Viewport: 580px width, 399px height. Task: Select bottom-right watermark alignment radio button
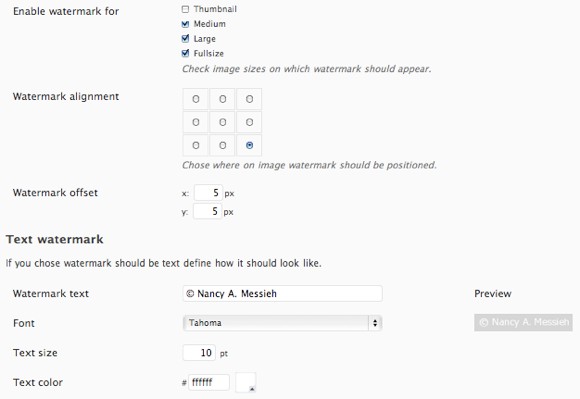[249, 146]
